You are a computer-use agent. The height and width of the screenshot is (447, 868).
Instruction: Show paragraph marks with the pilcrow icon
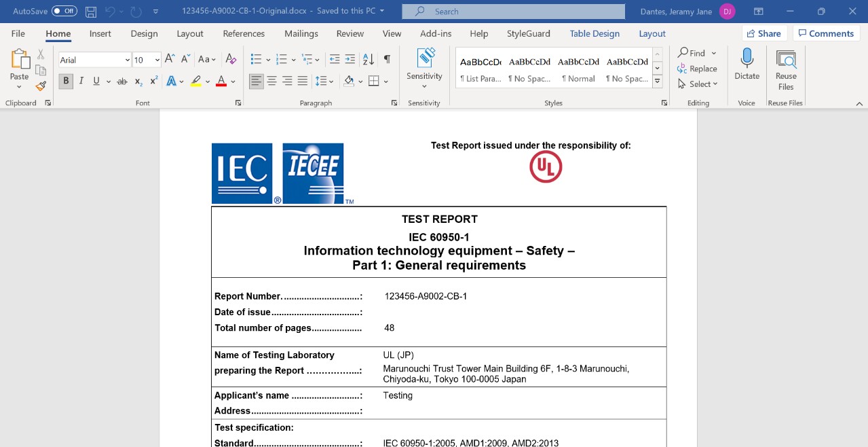tap(387, 60)
